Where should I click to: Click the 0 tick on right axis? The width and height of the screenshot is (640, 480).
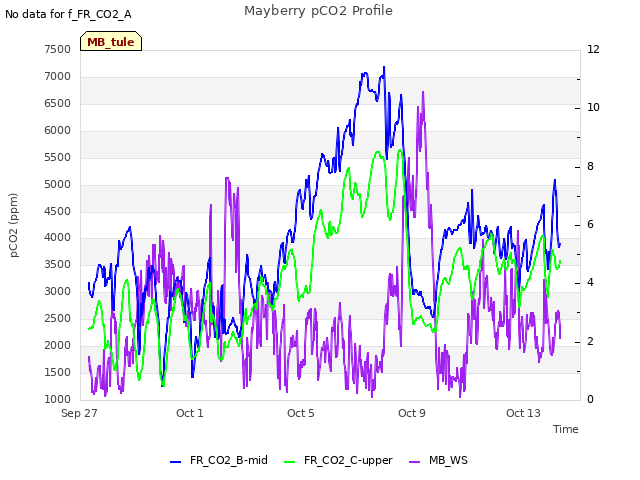590,399
